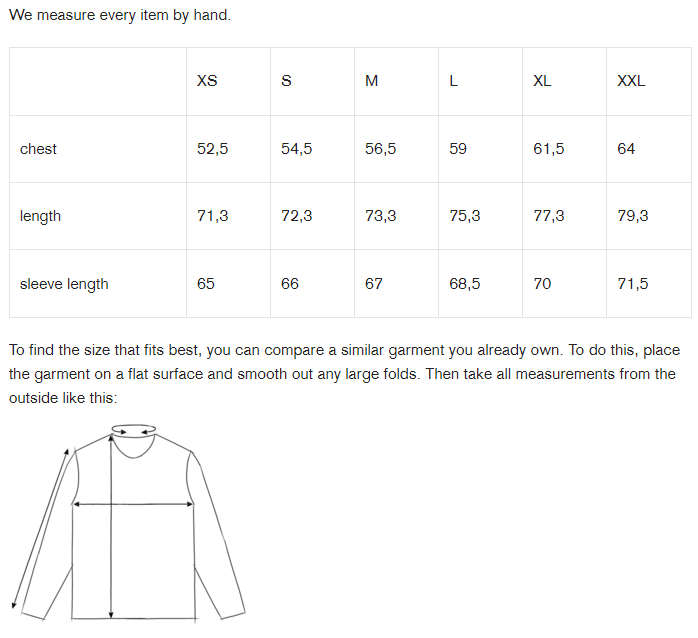Click the paragraph about comparing a similar garment

coord(345,374)
